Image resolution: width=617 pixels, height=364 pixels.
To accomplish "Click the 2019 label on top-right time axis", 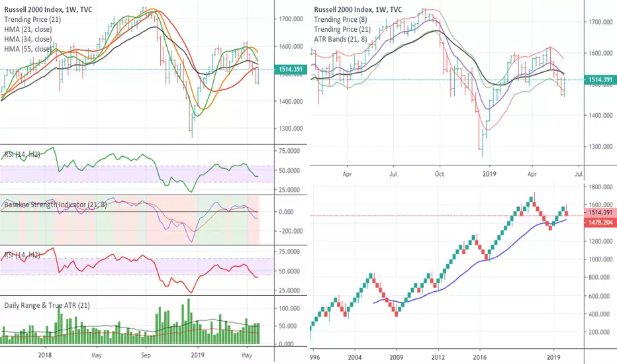I will click(489, 174).
